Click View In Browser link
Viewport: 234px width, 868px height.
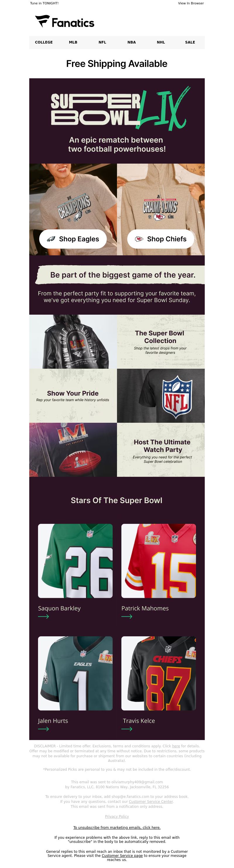[x=191, y=3]
